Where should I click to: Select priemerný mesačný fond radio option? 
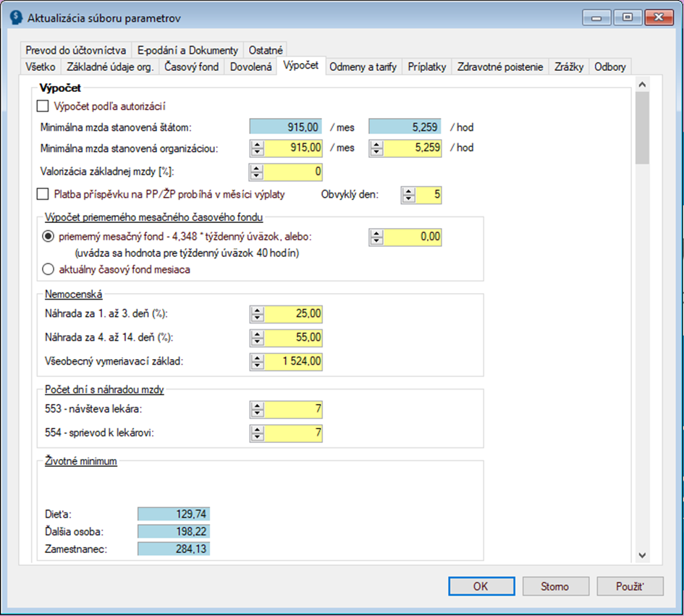(x=48, y=237)
